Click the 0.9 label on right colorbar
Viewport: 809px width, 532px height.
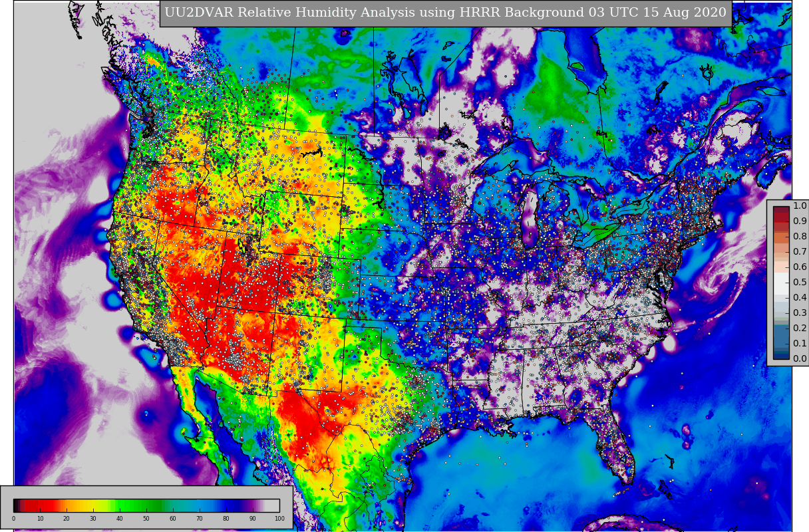(800, 221)
